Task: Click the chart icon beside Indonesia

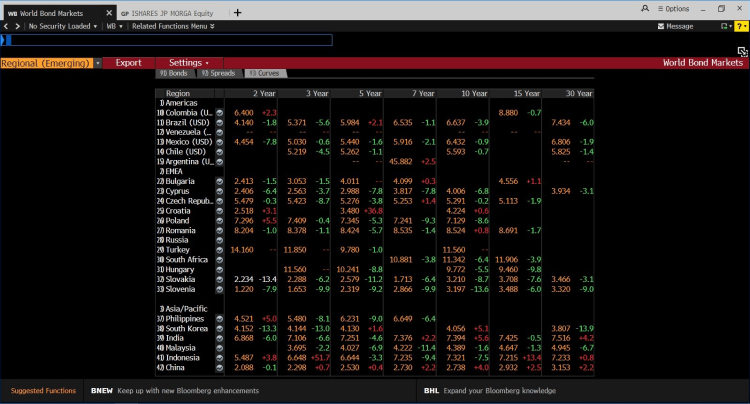Action: click(x=220, y=358)
